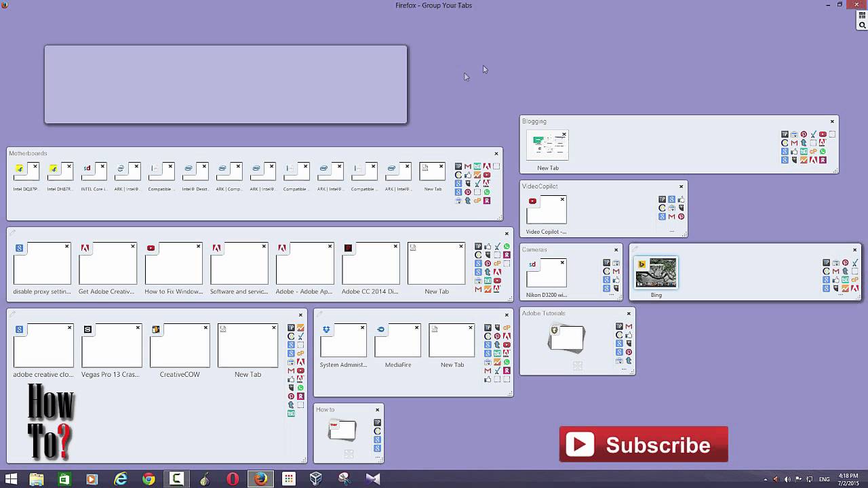Open disable proxy settin... tab
Viewport: 868px width, 488px height.
point(42,264)
